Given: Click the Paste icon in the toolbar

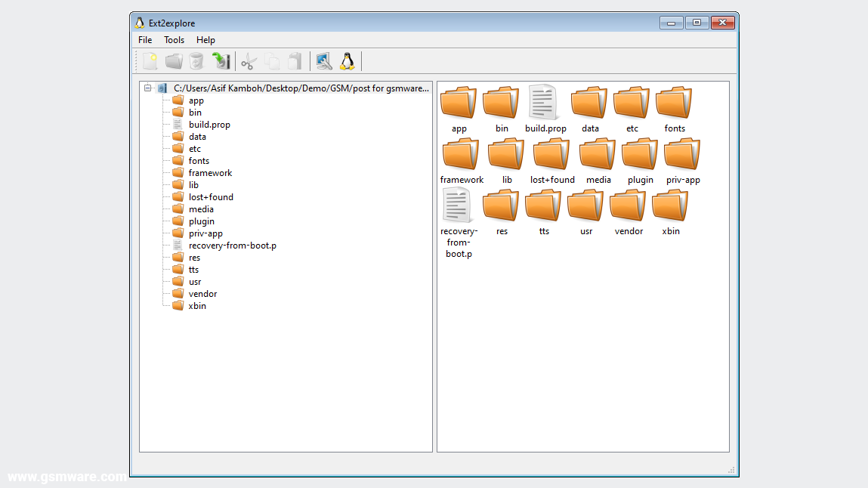Looking at the screenshot, I should [x=295, y=61].
